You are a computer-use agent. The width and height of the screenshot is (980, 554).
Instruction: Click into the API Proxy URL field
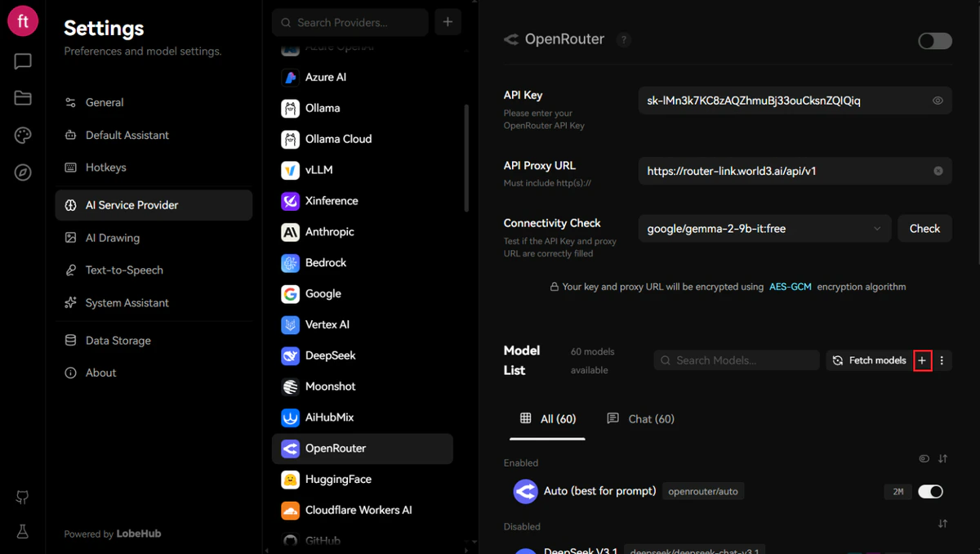(x=795, y=171)
